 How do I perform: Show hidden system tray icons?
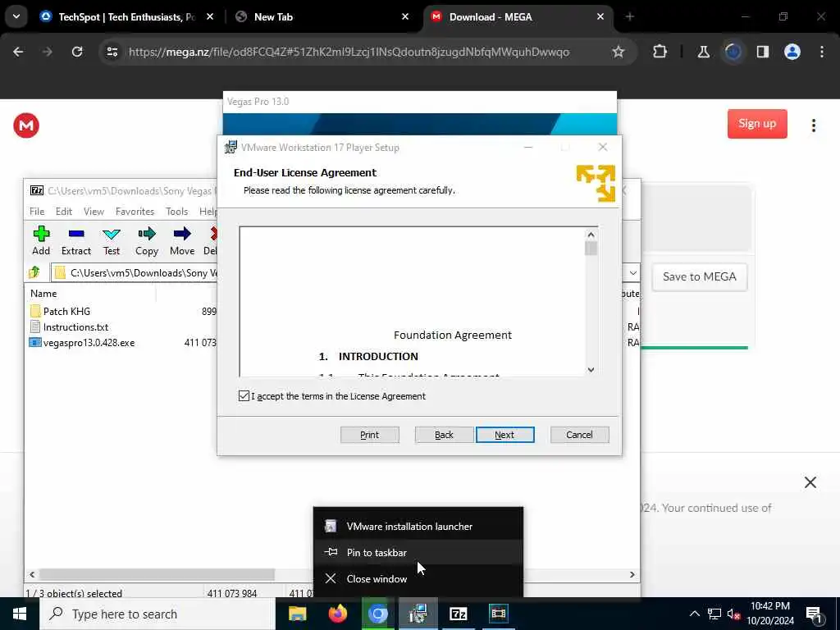(x=694, y=614)
